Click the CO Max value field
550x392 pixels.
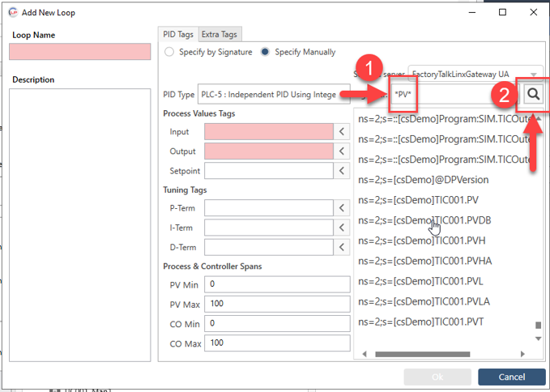point(277,343)
